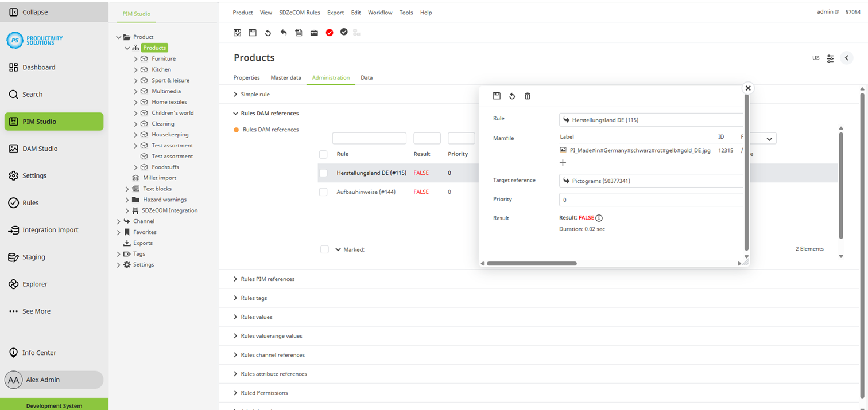Click the red checkmark circle icon

tap(330, 33)
